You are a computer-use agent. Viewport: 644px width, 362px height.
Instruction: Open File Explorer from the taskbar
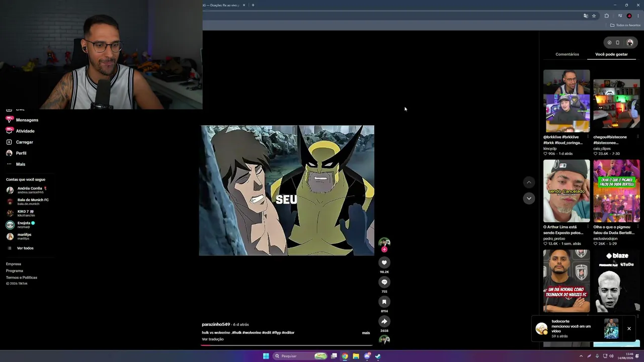point(356,356)
